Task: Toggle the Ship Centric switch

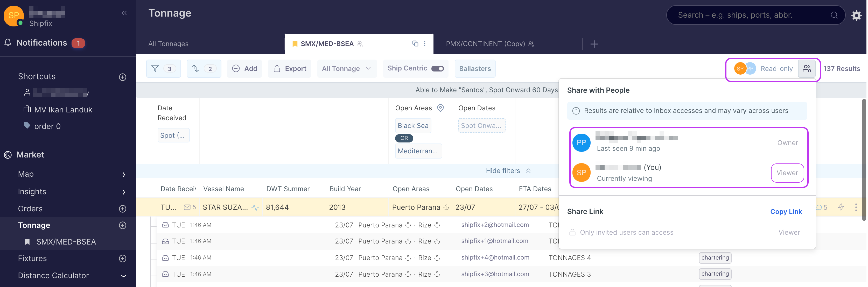Action: (437, 69)
